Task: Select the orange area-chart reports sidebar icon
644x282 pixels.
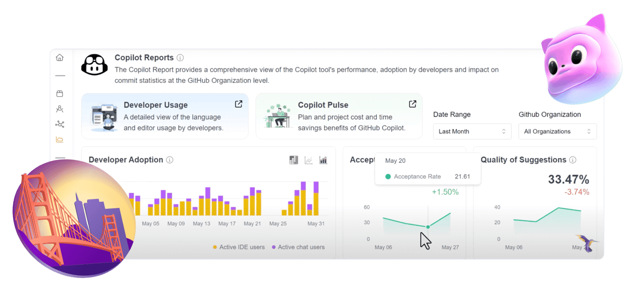Action: (60, 140)
